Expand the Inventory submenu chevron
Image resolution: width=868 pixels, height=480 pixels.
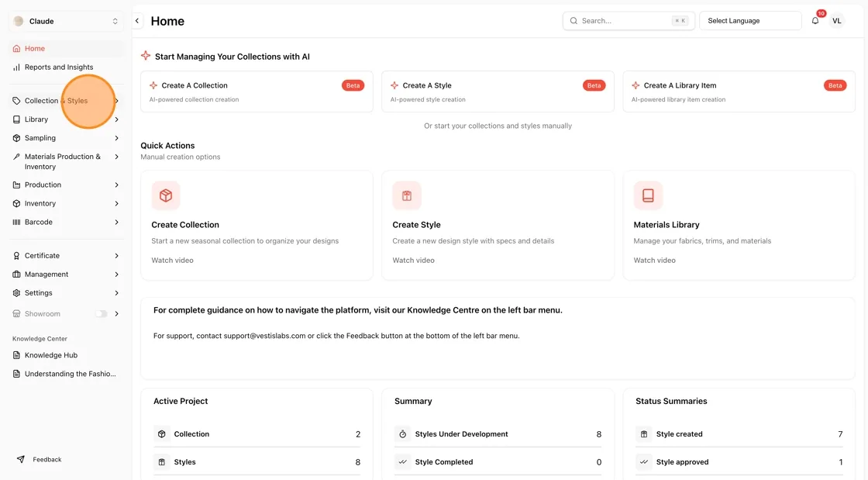pos(117,204)
